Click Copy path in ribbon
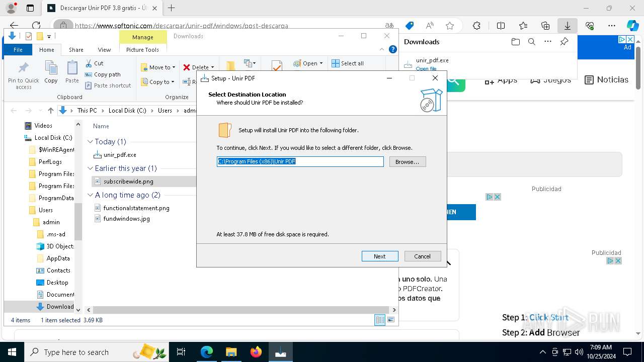The height and width of the screenshot is (362, 644). [103, 74]
